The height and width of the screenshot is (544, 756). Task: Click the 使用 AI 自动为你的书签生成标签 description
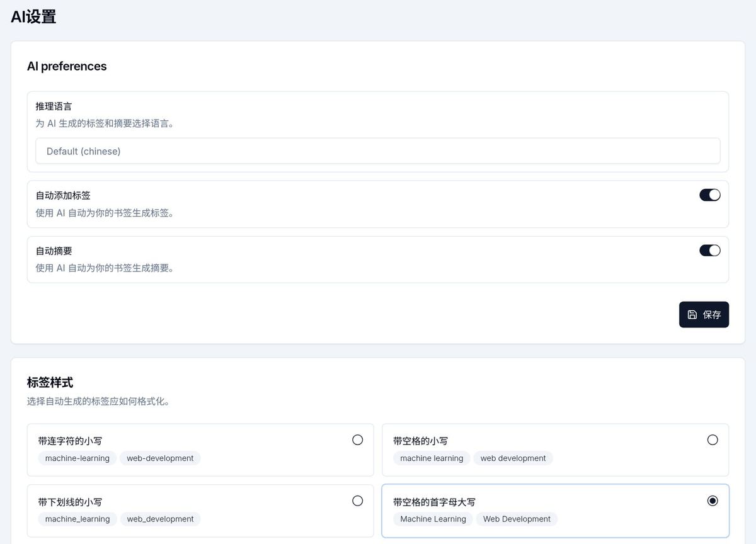[105, 213]
